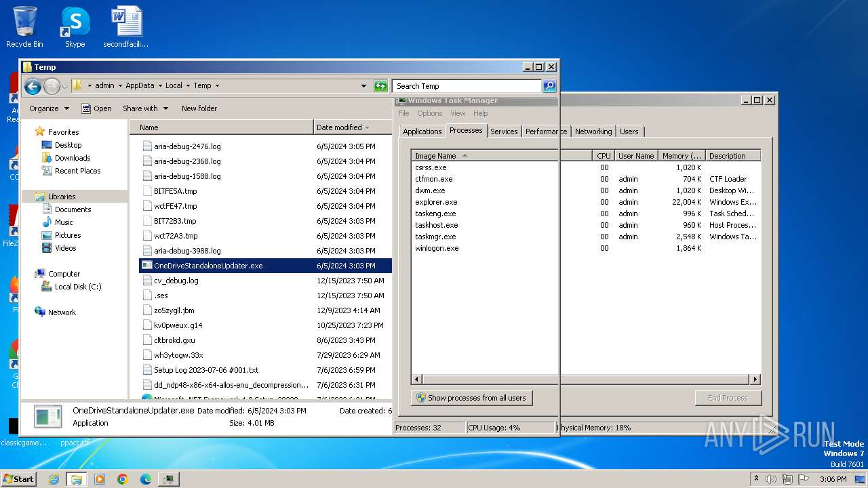Image resolution: width=868 pixels, height=488 pixels.
Task: Open Google Chrome from taskbar
Action: pyautogui.click(x=123, y=479)
